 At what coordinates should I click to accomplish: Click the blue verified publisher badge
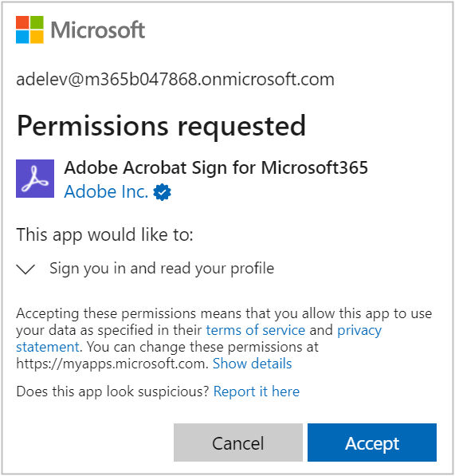(162, 192)
